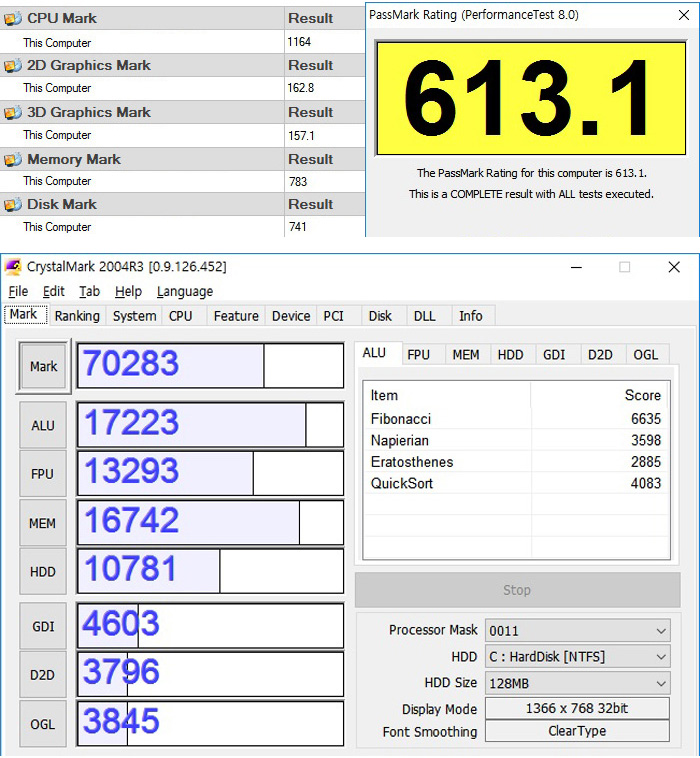Image resolution: width=700 pixels, height=758 pixels.
Task: Click the Display Mode field 1366 x 768 32bit
Action: (x=577, y=708)
